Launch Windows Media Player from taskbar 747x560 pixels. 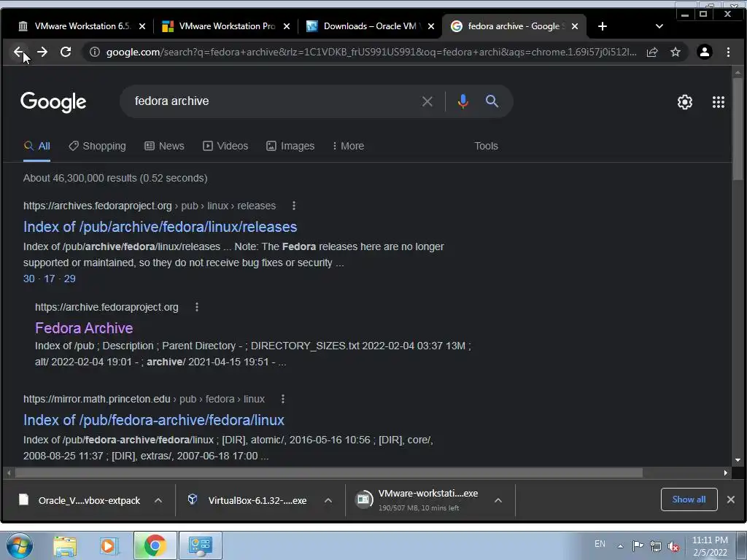coord(108,545)
